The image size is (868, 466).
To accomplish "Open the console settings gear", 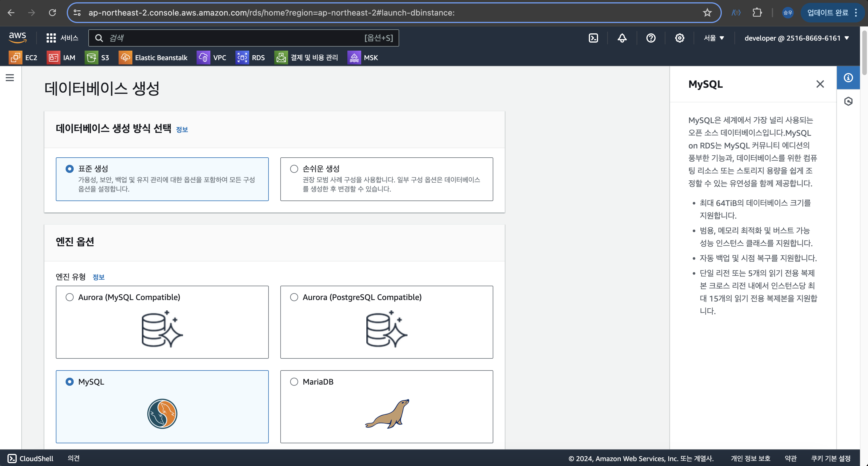I will pos(679,38).
